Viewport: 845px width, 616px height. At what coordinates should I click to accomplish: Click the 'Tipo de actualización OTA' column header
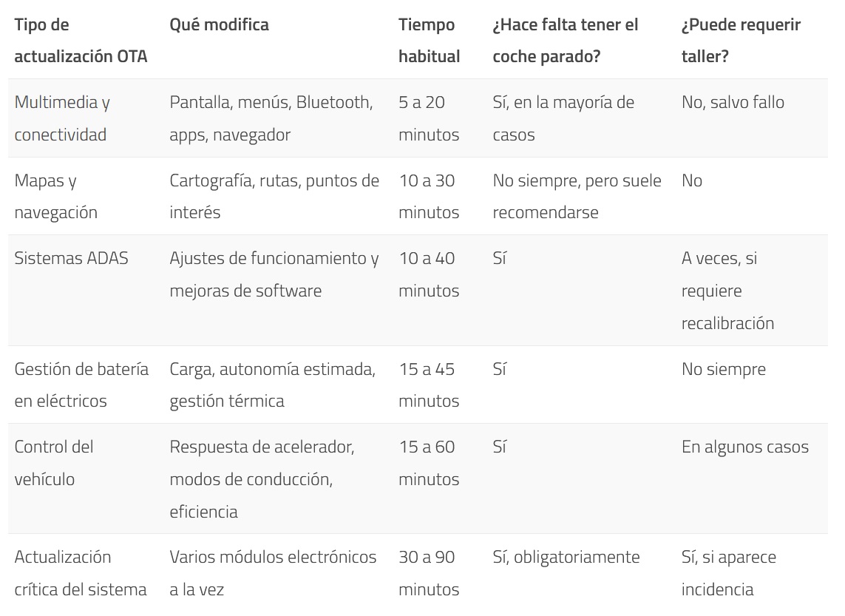coord(81,41)
